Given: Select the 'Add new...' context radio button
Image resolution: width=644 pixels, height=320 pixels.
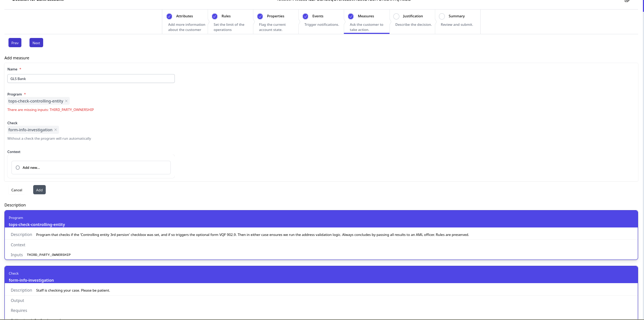Looking at the screenshot, I should tap(18, 168).
